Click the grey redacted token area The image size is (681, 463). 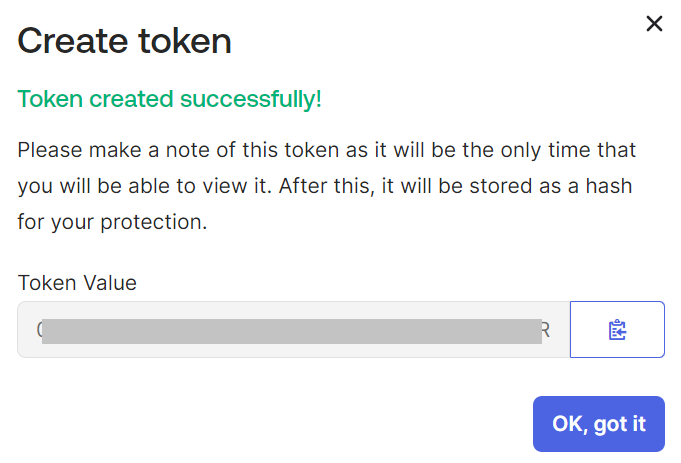(x=292, y=331)
